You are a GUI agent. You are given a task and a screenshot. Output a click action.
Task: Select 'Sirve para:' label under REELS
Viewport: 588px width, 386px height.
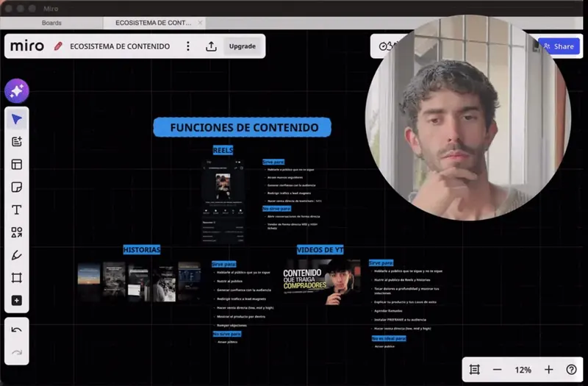pyautogui.click(x=273, y=162)
